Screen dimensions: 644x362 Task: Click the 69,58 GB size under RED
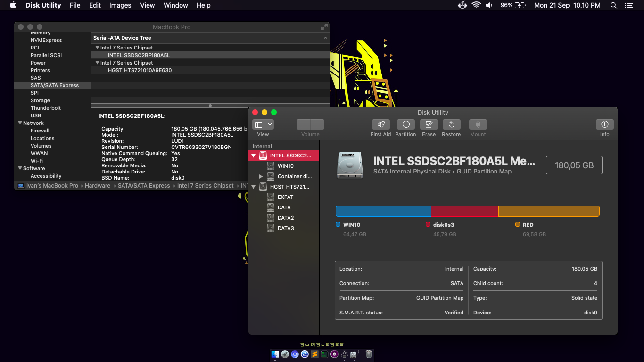pyautogui.click(x=534, y=234)
